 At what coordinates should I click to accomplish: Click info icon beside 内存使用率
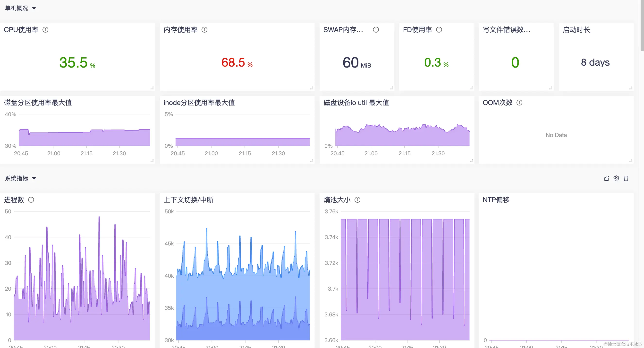click(204, 30)
